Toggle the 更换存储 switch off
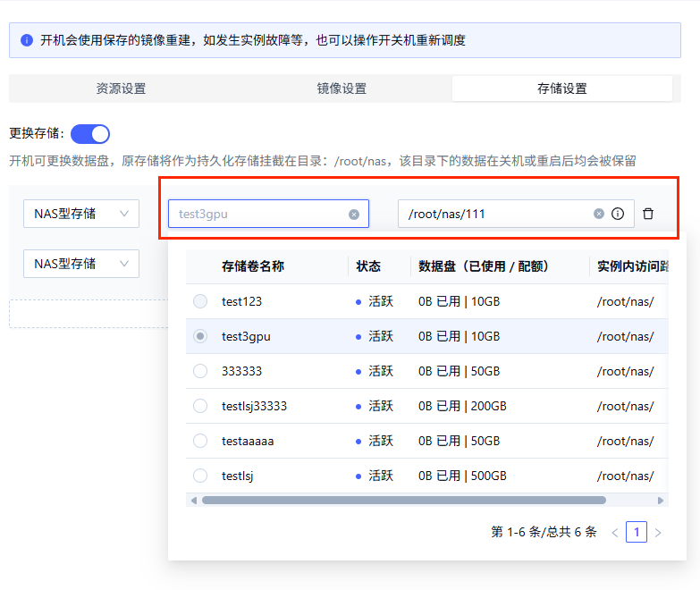 tap(90, 134)
